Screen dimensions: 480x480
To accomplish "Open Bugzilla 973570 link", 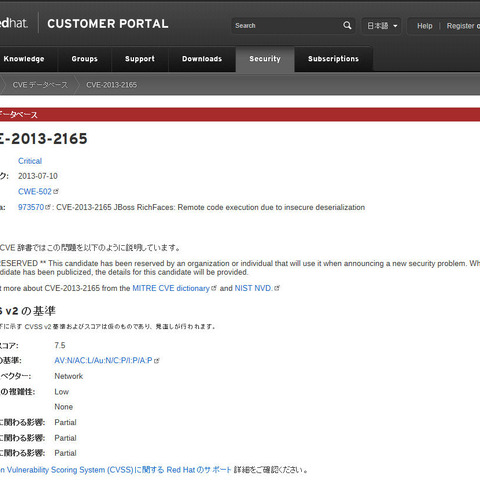I will tap(31, 207).
